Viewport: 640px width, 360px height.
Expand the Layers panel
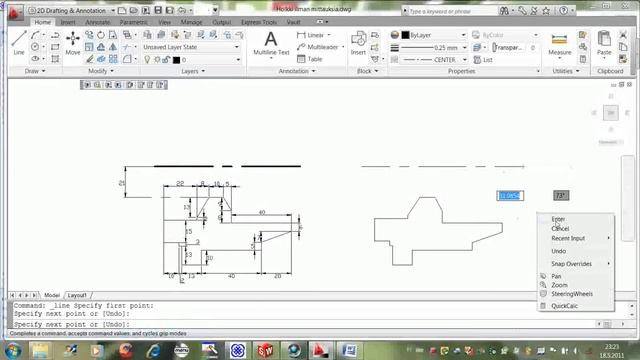pos(193,71)
